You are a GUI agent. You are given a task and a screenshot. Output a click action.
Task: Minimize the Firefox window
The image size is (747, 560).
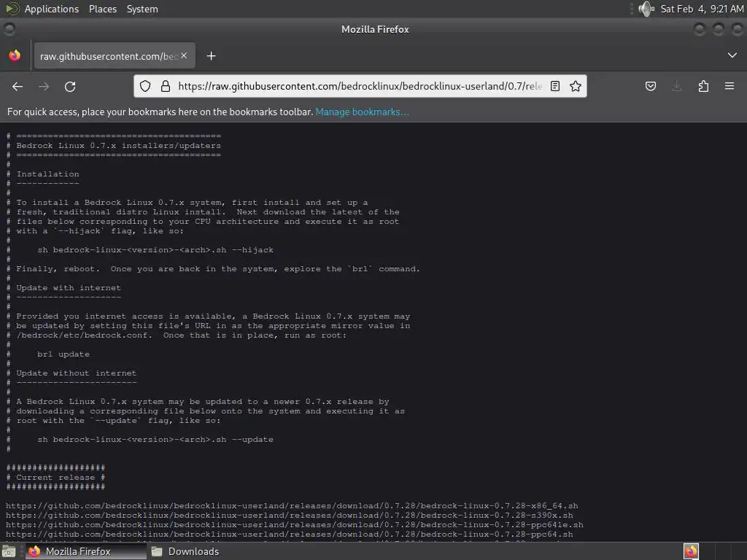pos(700,29)
